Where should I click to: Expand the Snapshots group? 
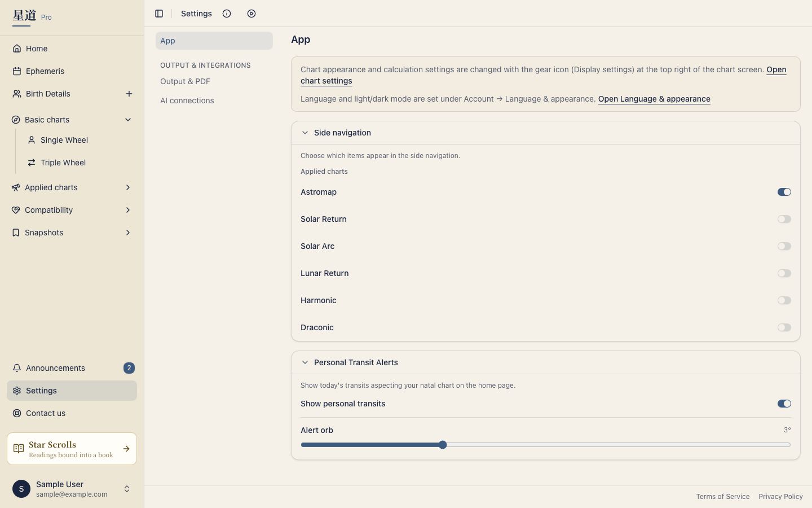pos(128,233)
